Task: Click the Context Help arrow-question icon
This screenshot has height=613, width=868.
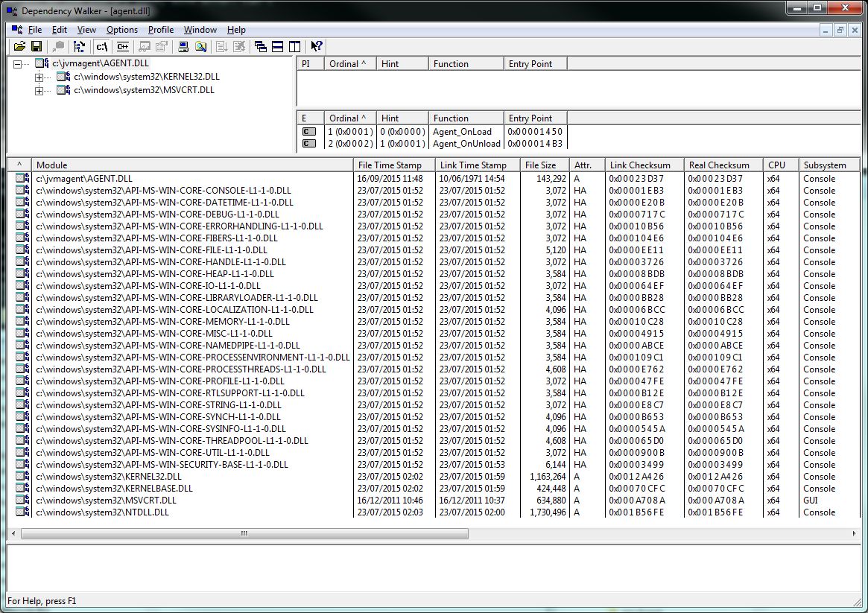Action: click(x=317, y=46)
